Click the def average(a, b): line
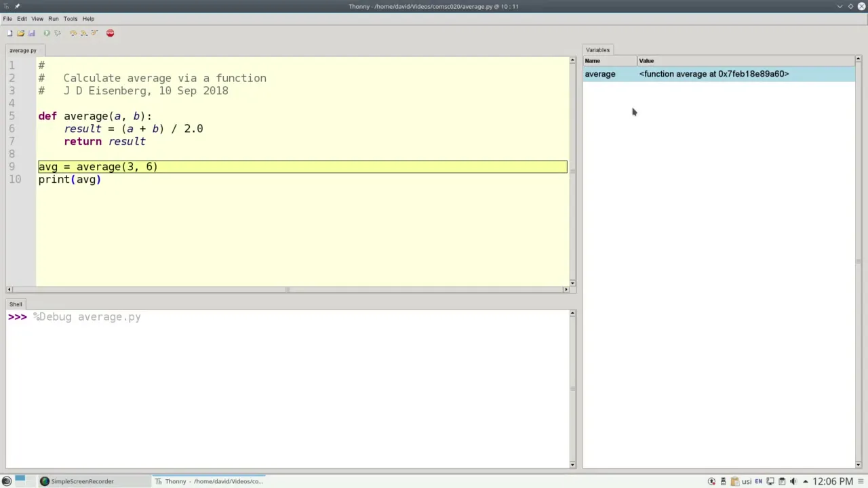868x488 pixels. [x=95, y=117]
